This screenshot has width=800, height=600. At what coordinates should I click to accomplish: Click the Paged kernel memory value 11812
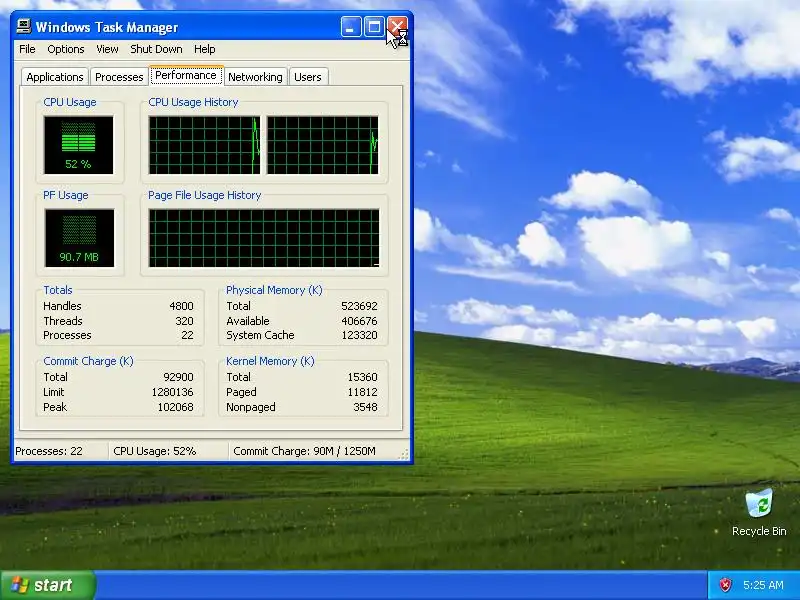(x=362, y=392)
